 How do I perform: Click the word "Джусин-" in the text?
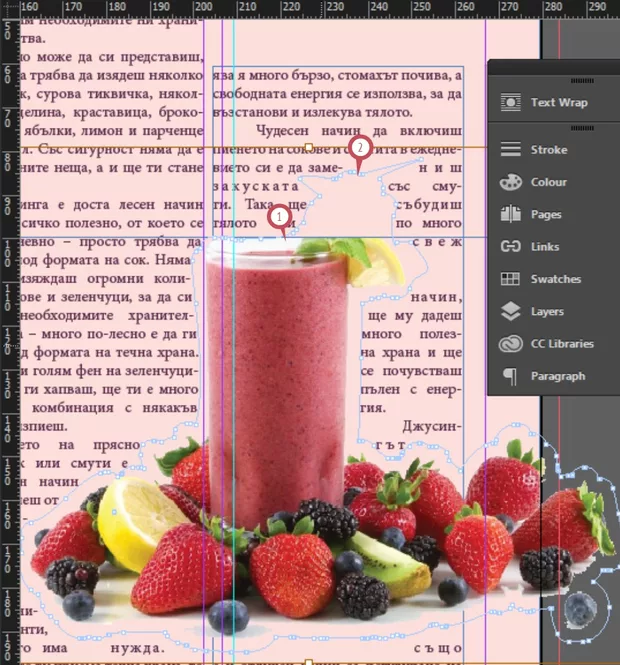pyautogui.click(x=432, y=426)
